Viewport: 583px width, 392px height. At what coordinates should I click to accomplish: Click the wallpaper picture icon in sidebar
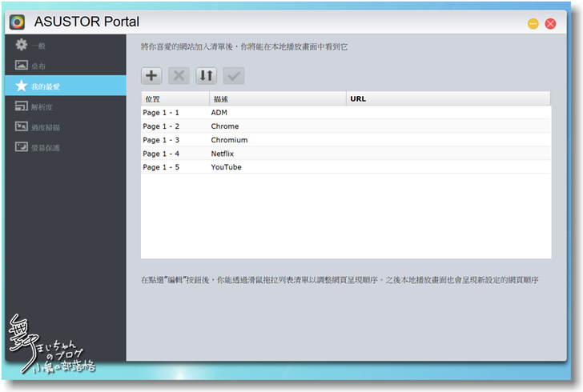21,65
